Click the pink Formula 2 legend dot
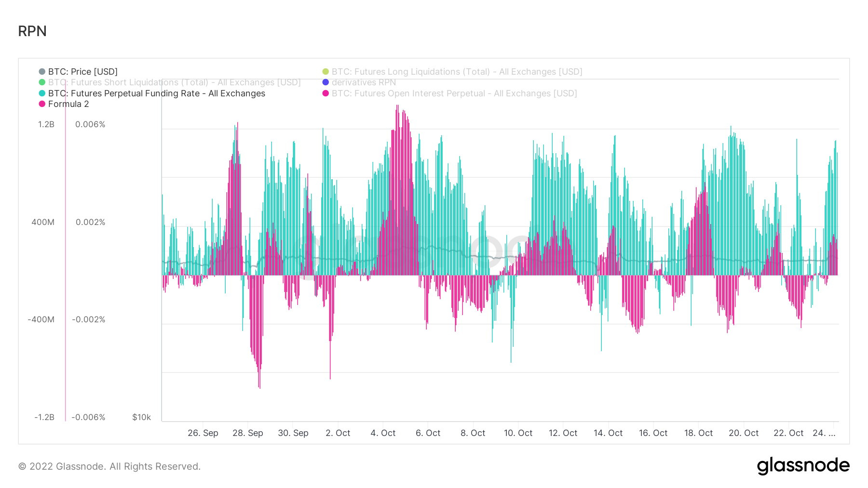The image size is (868, 488). click(42, 104)
